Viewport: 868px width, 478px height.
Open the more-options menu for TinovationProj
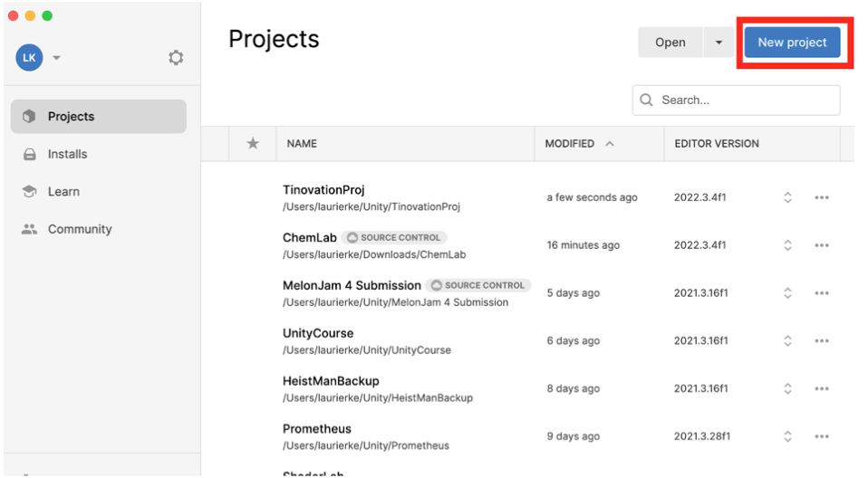[822, 197]
